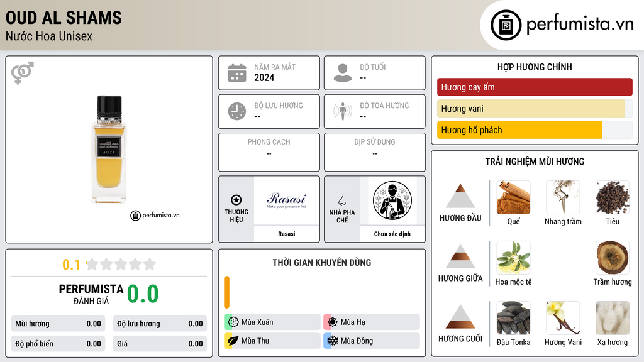Click the calendar icon for release year

237,73
